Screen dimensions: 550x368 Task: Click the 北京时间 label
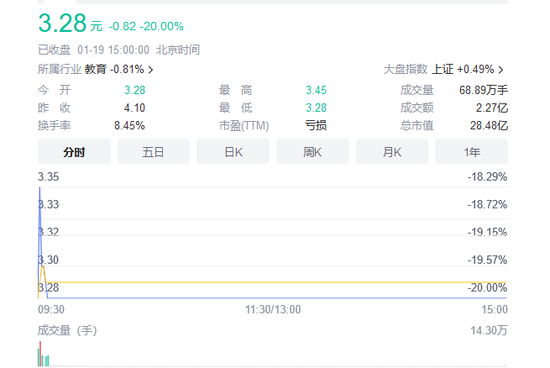coord(178,50)
